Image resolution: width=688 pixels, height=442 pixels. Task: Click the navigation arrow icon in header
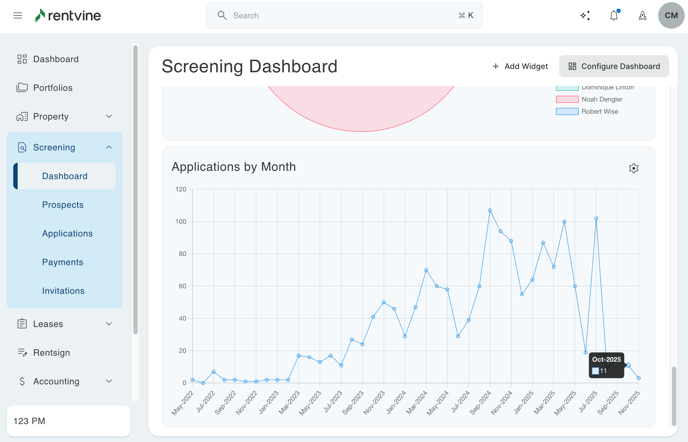[642, 16]
